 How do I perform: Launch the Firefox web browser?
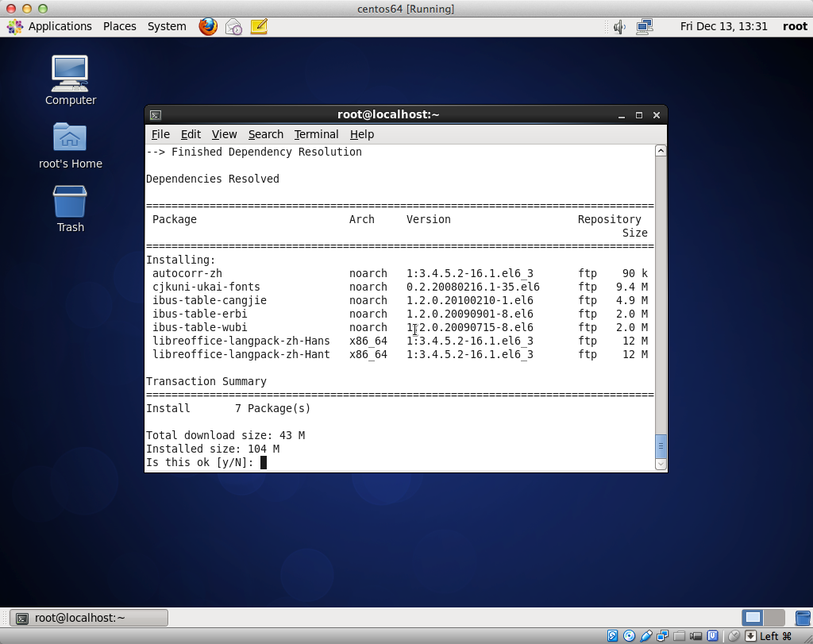point(208,26)
